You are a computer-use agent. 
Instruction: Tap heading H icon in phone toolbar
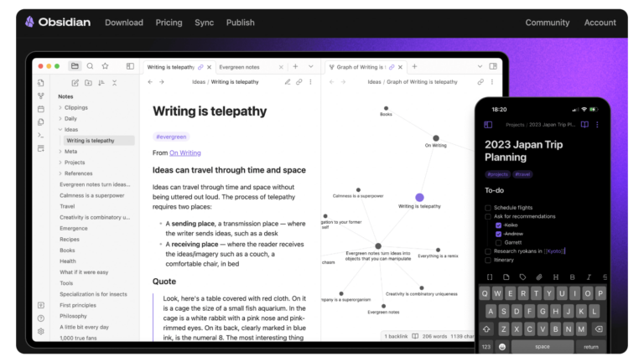tap(556, 277)
